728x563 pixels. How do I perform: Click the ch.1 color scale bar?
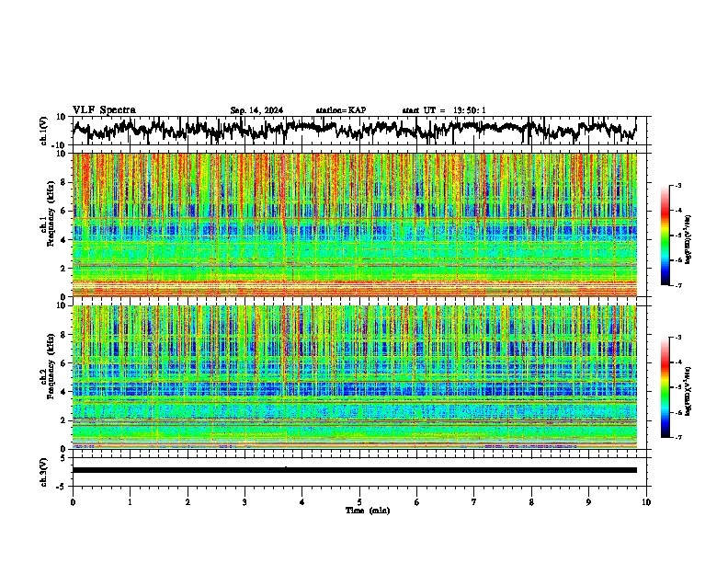point(665,236)
